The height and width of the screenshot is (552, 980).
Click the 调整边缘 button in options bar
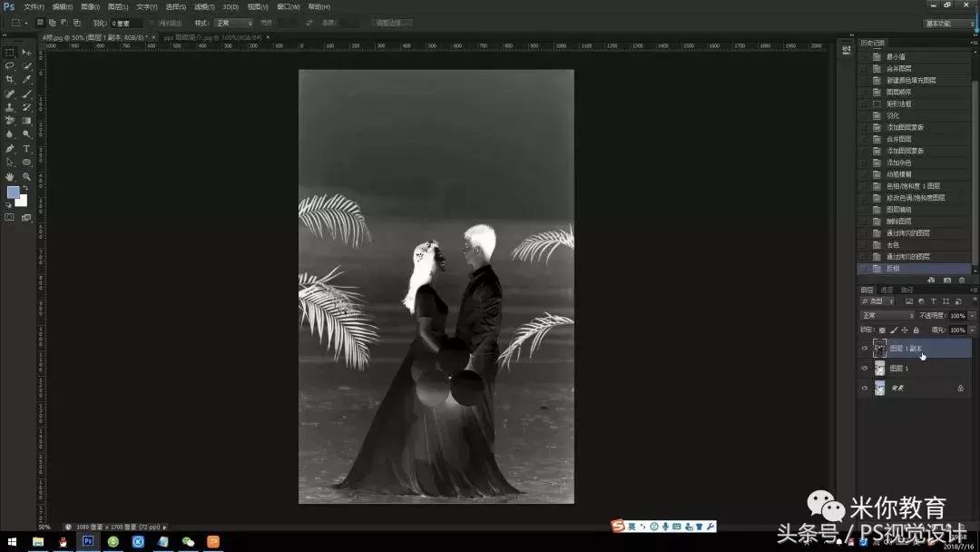tap(393, 23)
